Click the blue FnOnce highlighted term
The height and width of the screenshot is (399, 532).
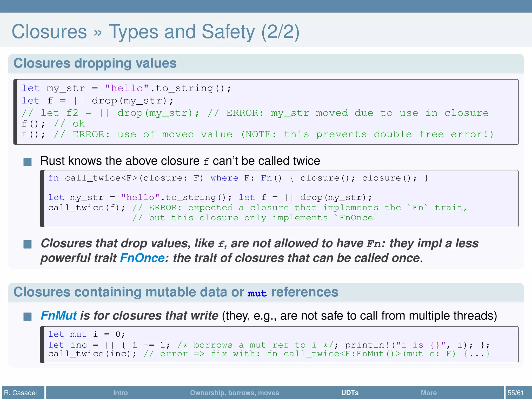(142, 258)
